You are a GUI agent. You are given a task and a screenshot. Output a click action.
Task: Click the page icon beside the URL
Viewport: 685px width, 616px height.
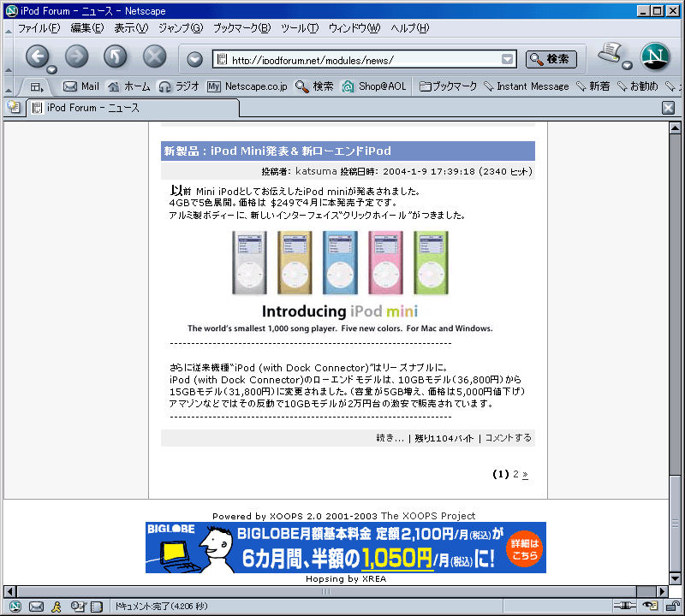[222, 59]
